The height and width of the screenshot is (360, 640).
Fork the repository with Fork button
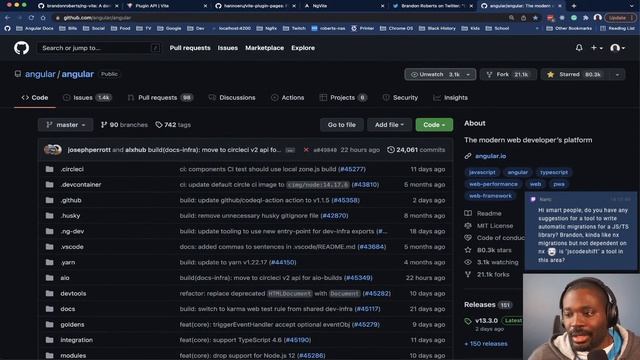(507, 74)
